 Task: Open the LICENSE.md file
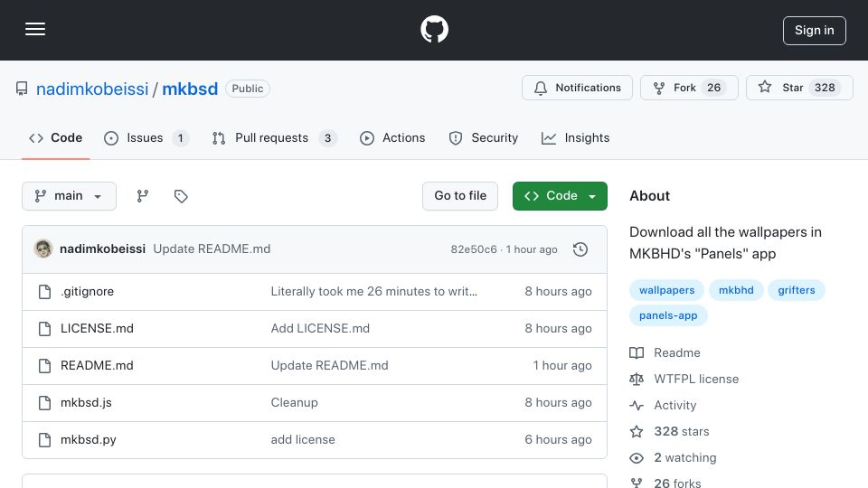pyautogui.click(x=97, y=329)
